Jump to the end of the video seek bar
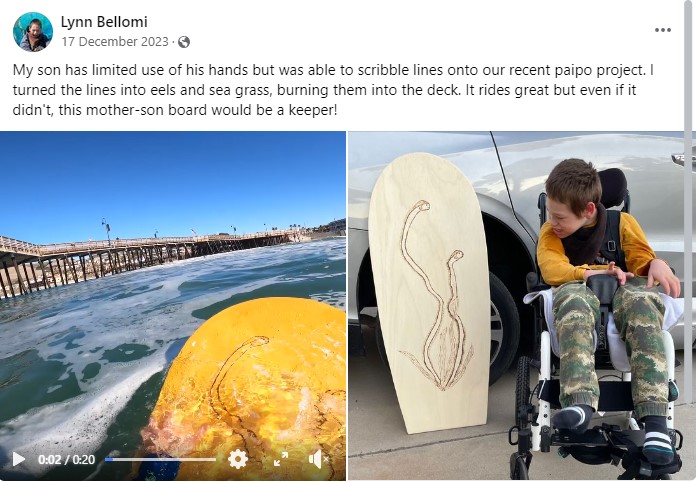 [215, 459]
